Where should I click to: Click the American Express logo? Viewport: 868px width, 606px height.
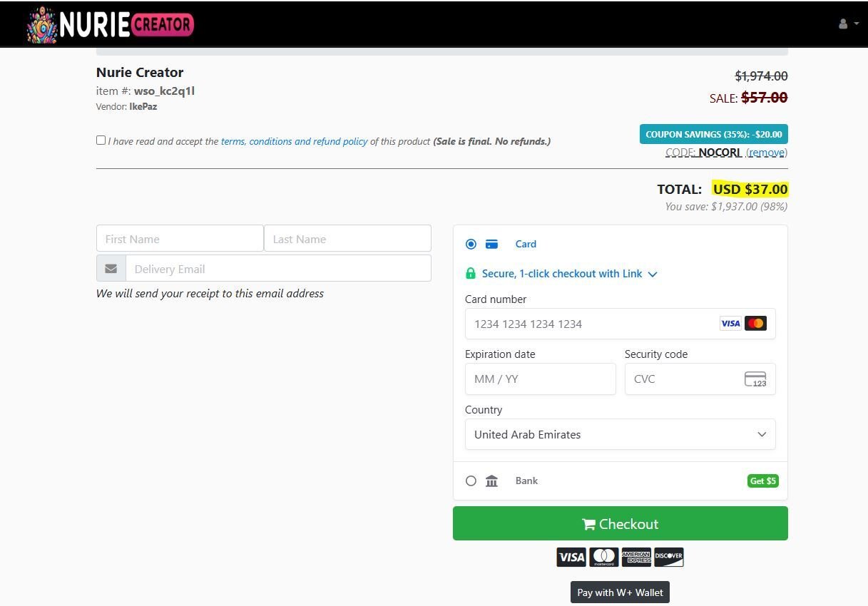[636, 557]
